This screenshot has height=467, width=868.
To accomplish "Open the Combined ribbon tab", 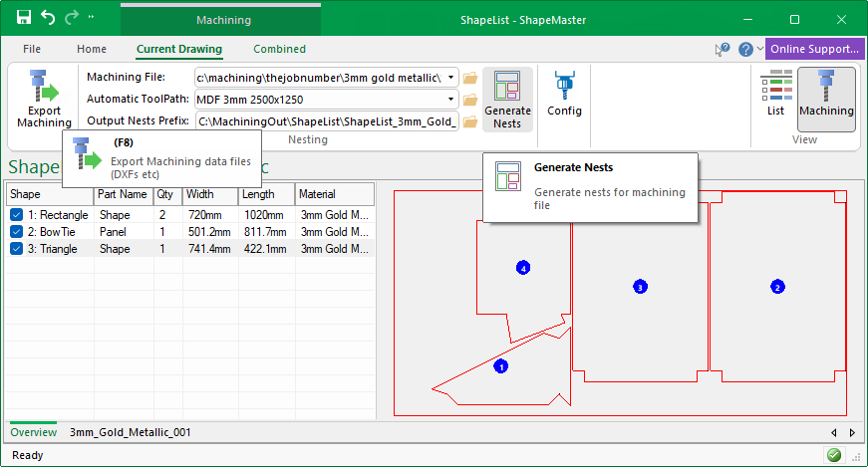I will click(279, 49).
